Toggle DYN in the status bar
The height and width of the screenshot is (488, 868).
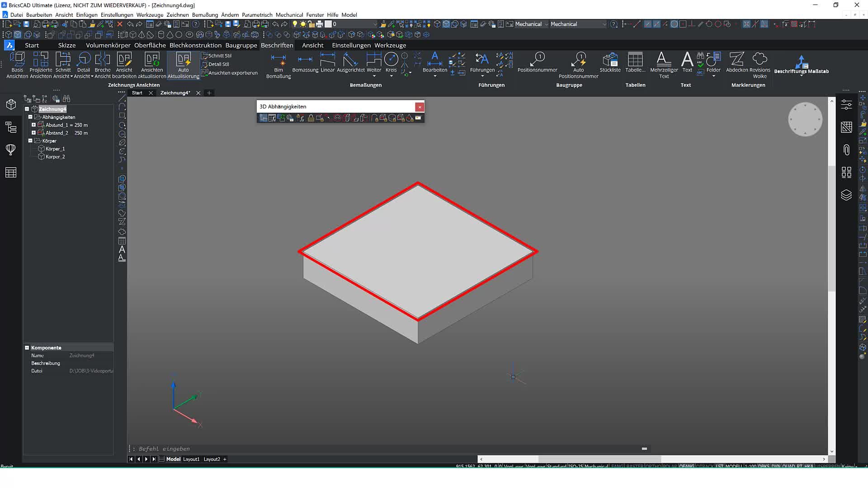[x=776, y=466]
